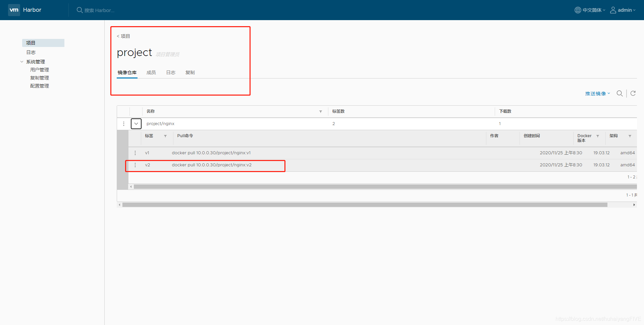The width and height of the screenshot is (644, 325).
Task: Click the 标签 column filter icon
Action: (165, 136)
